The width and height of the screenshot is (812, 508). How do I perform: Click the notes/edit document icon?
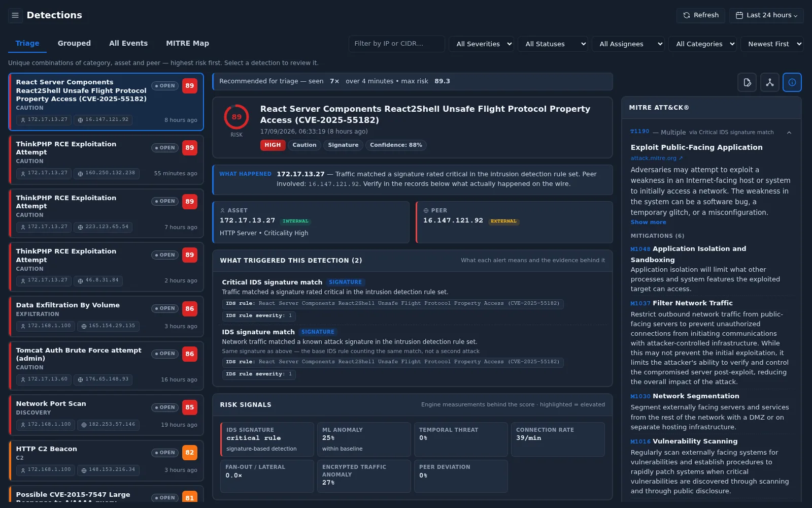click(747, 82)
